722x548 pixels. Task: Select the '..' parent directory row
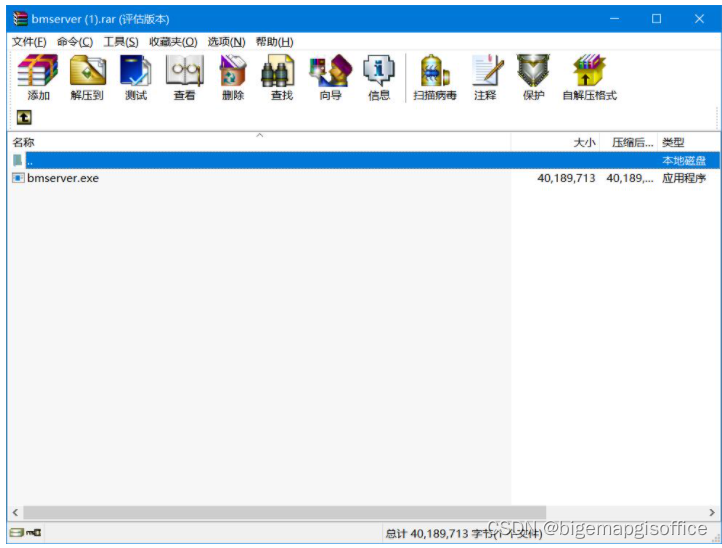[364, 160]
